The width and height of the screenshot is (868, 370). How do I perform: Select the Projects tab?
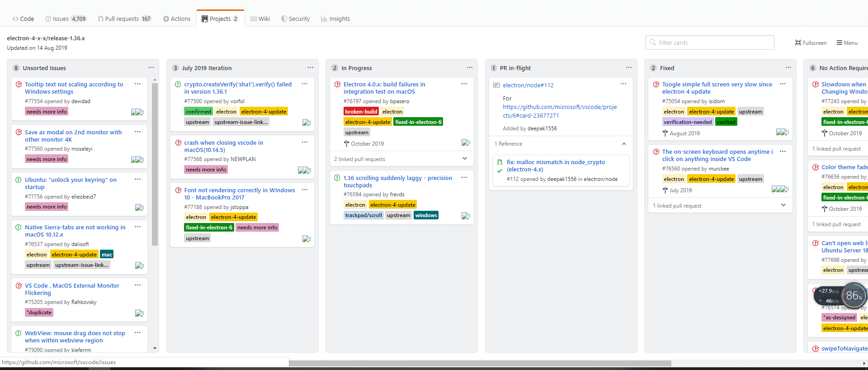[220, 19]
